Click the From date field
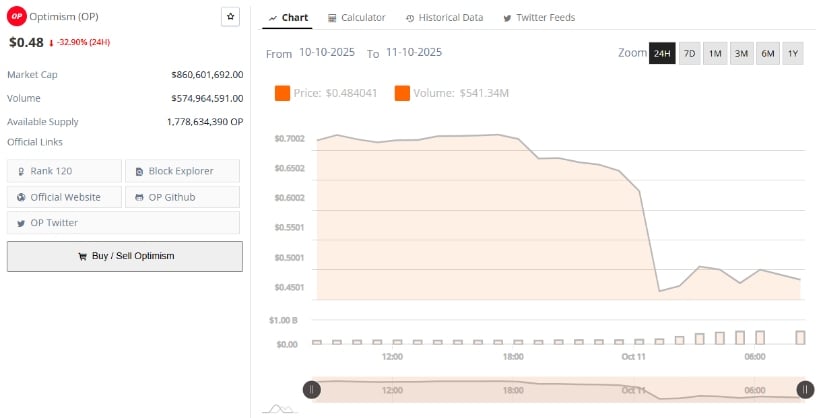 click(329, 52)
